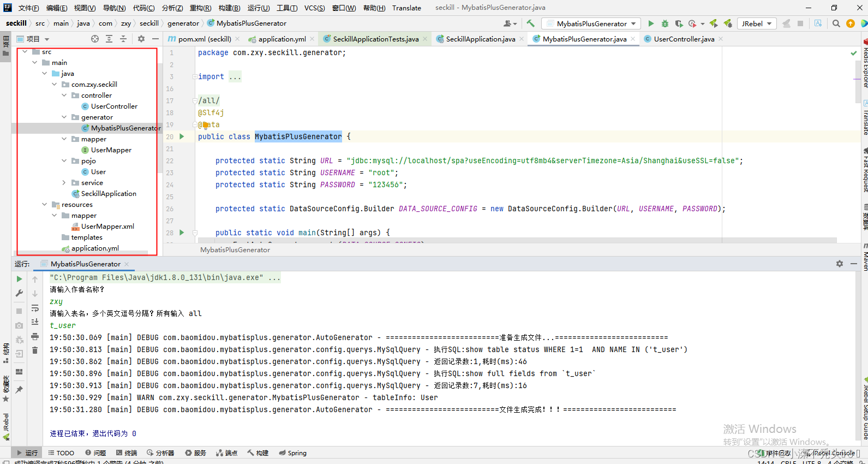Open the JRebel dropdown
This screenshot has height=464, width=868.
[x=757, y=23]
